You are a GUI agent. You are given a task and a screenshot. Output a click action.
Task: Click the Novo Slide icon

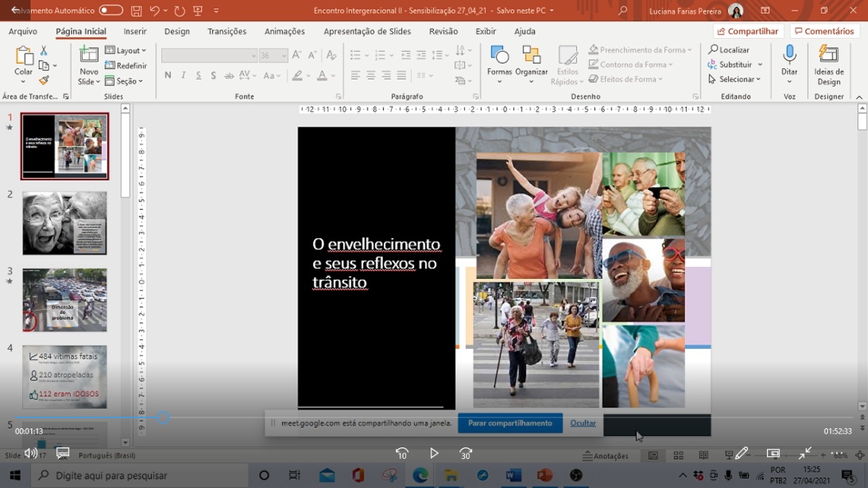[89, 56]
